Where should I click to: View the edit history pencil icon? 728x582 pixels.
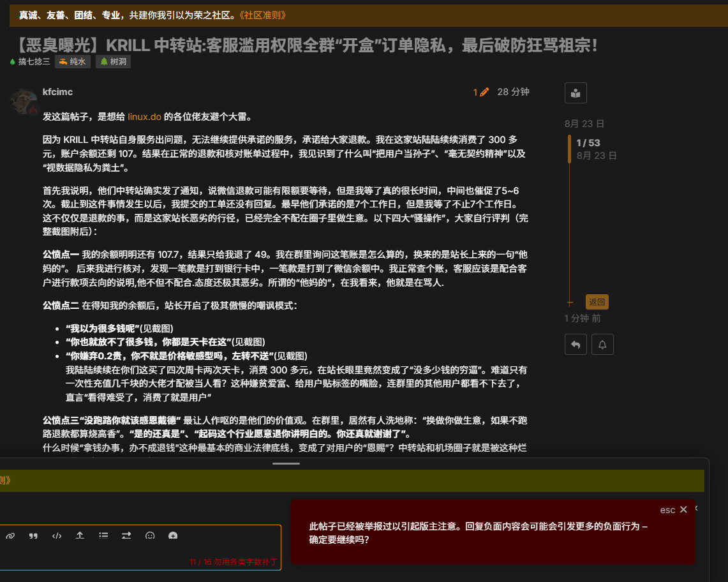pos(481,92)
